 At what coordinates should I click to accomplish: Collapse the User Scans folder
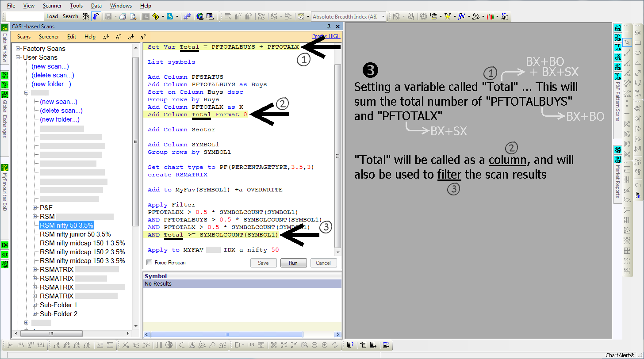tap(18, 57)
